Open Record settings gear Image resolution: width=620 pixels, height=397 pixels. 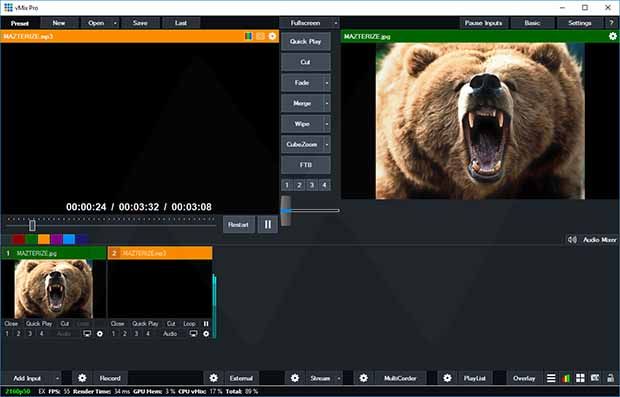(82, 378)
